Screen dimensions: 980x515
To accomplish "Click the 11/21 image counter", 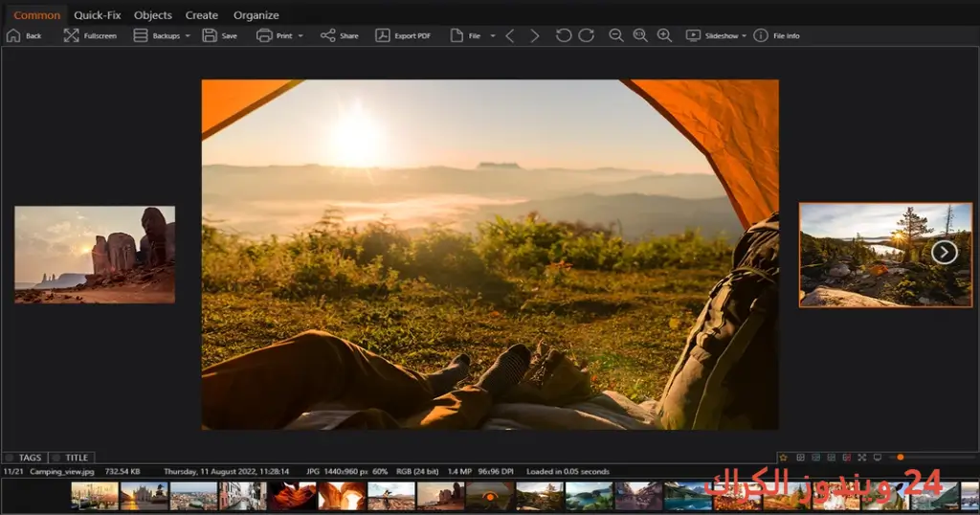I will coord(13,471).
